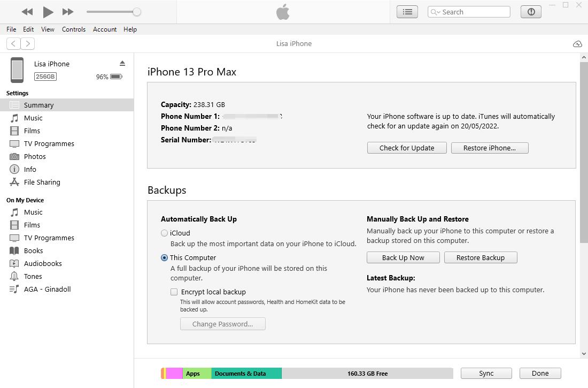
Task: Open Music under Settings
Action: click(x=67, y=118)
